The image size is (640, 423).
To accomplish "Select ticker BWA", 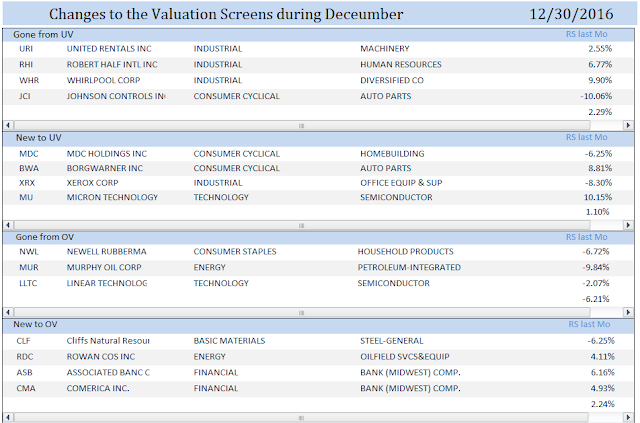I will pyautogui.click(x=29, y=168).
